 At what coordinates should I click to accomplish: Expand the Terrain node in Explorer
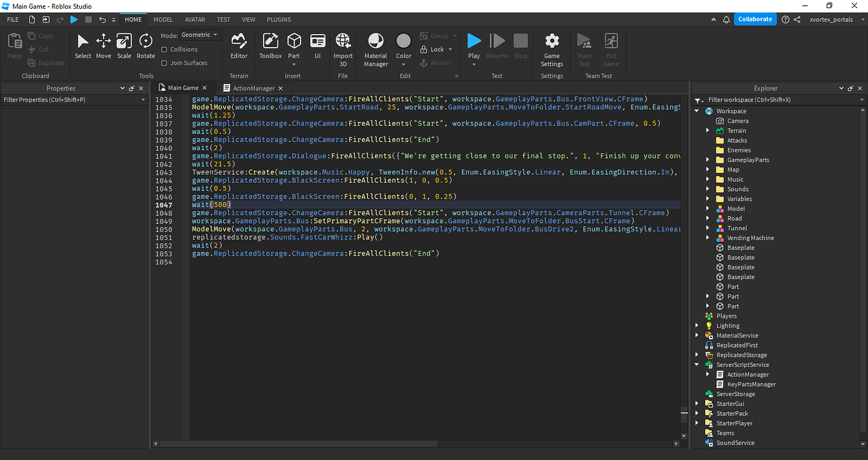pyautogui.click(x=708, y=131)
